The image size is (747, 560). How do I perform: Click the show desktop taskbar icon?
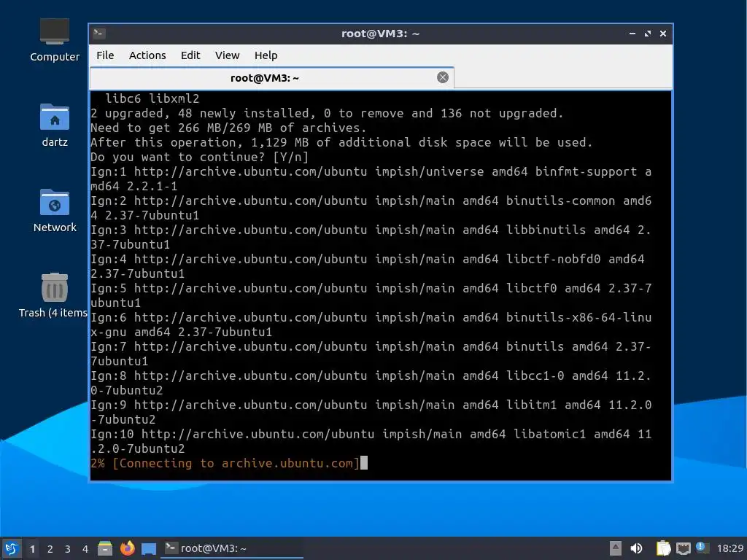pos(149,549)
